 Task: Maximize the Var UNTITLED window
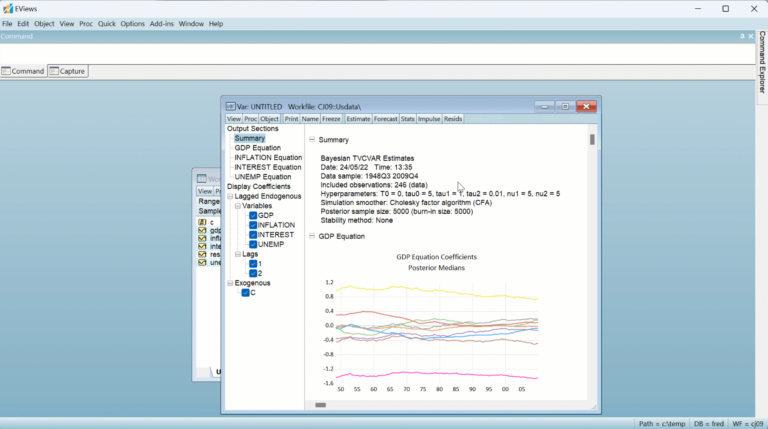(x=565, y=106)
